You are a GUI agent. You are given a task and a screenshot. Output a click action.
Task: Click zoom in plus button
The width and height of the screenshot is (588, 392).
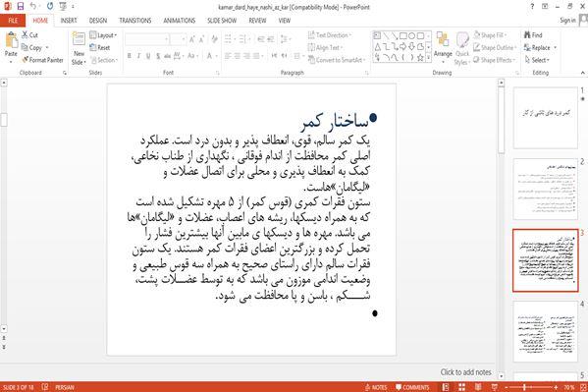pyautogui.click(x=556, y=387)
